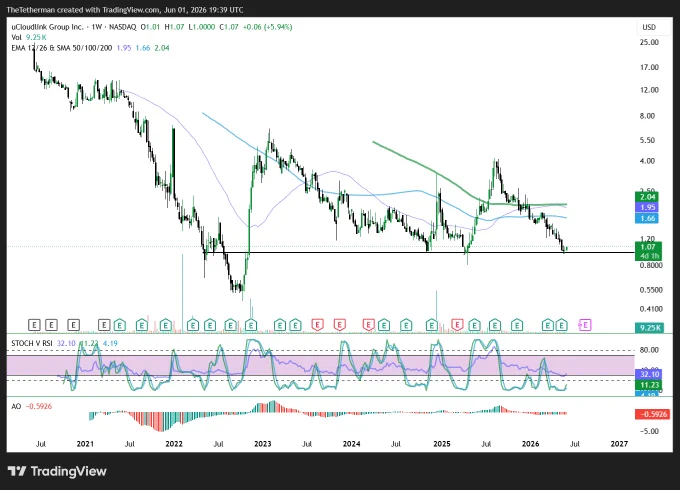
Task: Click the Vol 9.25K legend line
Action: (x=29, y=37)
